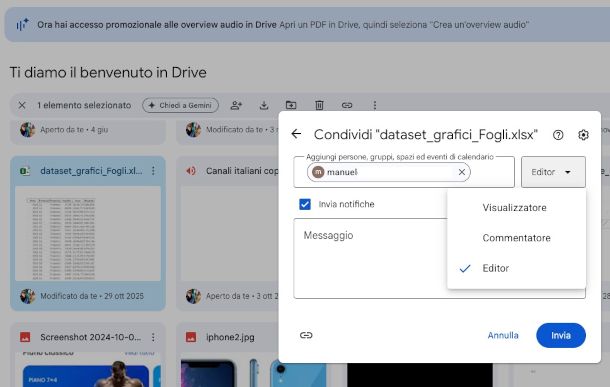Click the toolbar get link icon

point(347,105)
